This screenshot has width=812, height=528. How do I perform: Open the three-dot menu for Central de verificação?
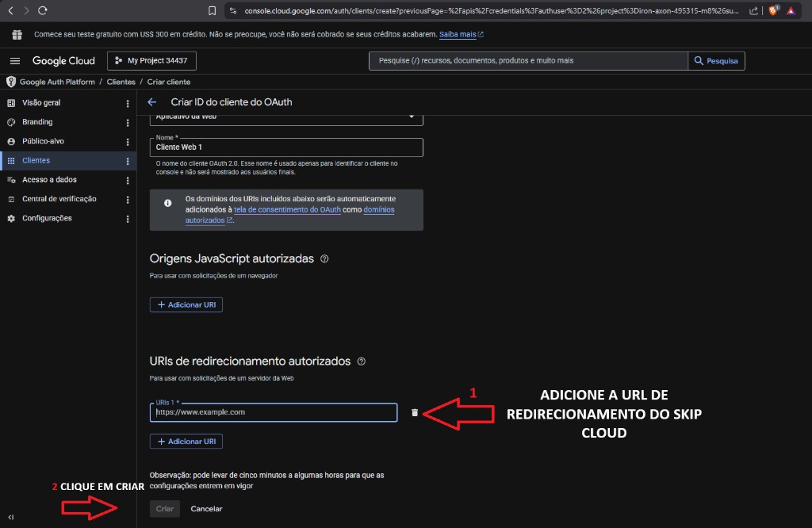click(x=128, y=200)
